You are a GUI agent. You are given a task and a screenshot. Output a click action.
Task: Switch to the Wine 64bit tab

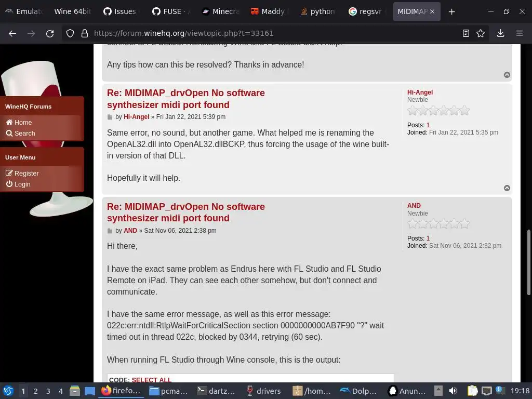(x=72, y=11)
